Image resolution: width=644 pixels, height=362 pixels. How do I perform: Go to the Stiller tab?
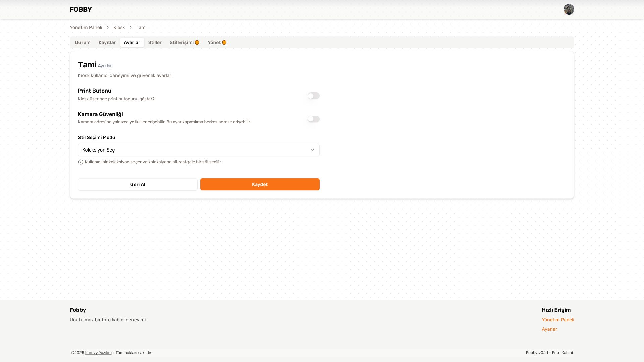(x=155, y=43)
